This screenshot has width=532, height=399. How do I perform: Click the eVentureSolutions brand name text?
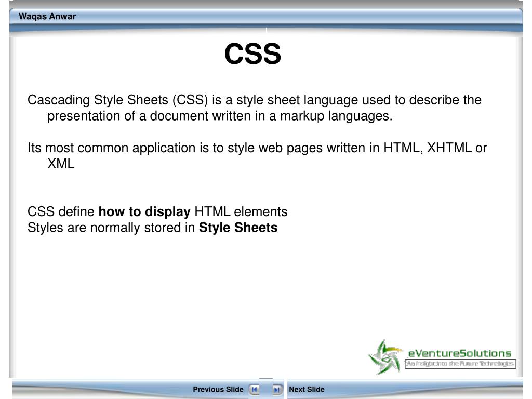(459, 353)
